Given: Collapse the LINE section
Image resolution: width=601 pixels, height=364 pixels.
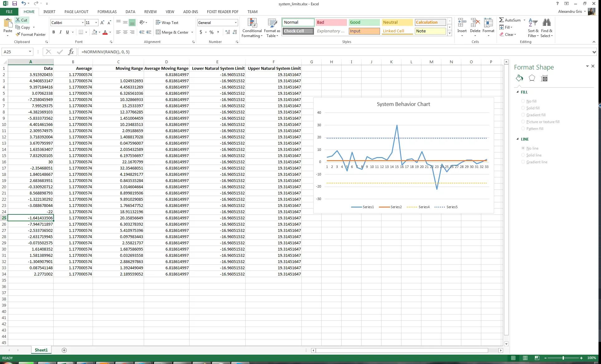Looking at the screenshot, I should point(518,139).
